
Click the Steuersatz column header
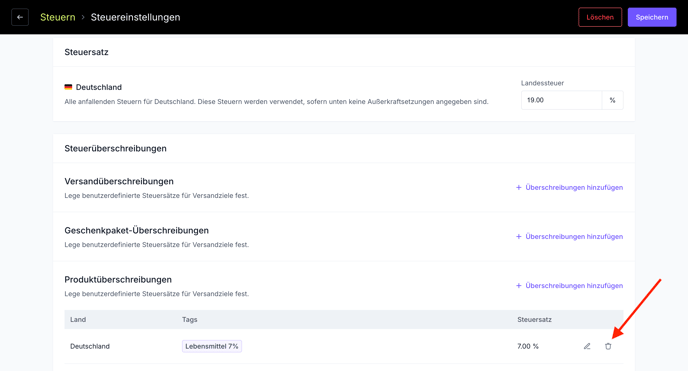(534, 320)
